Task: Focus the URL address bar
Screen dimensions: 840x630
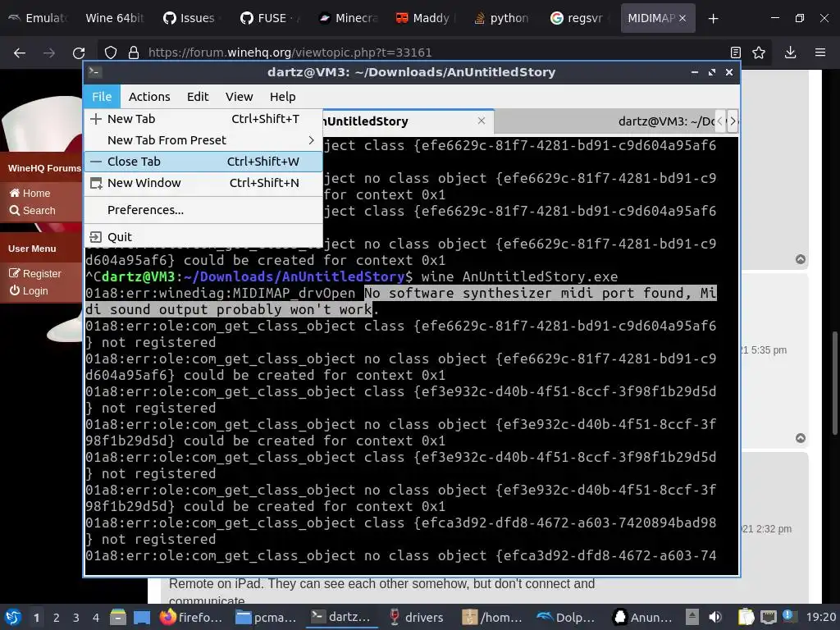Action: [x=413, y=52]
